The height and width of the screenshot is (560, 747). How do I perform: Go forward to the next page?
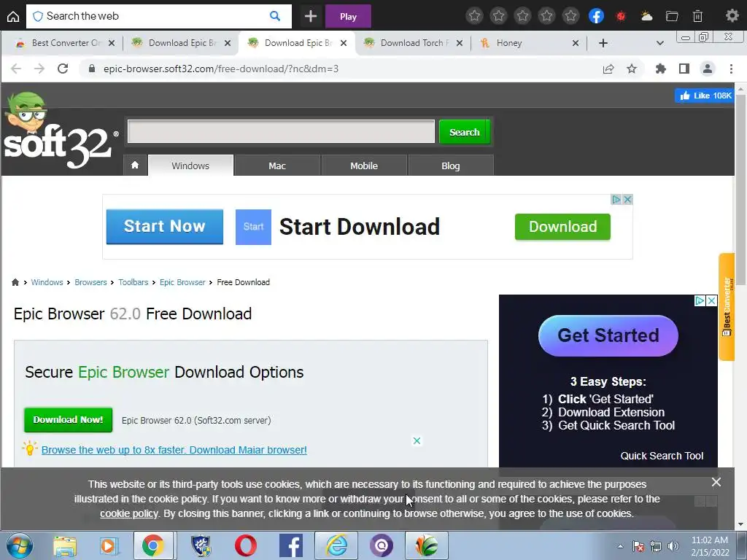(x=39, y=69)
